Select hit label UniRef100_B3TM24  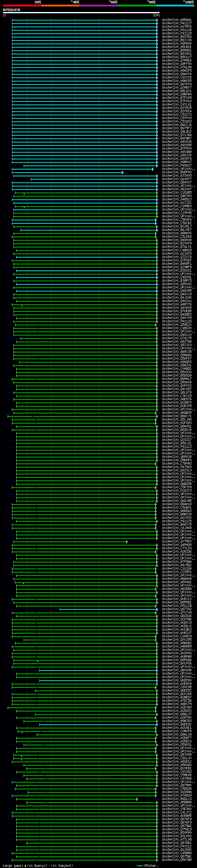tap(176, 111)
